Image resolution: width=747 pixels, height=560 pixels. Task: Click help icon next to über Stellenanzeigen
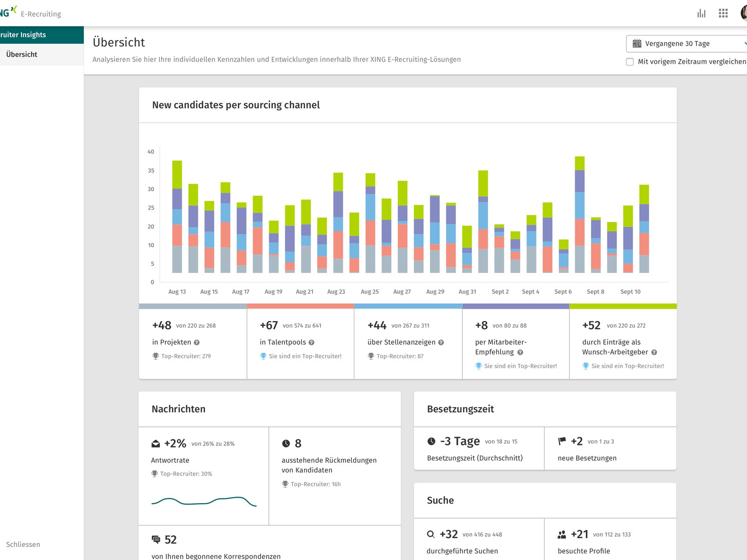[441, 342]
